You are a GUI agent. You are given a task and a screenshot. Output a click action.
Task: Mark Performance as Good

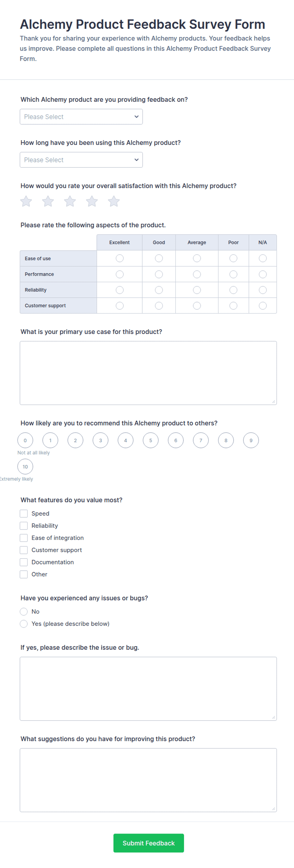tap(159, 274)
